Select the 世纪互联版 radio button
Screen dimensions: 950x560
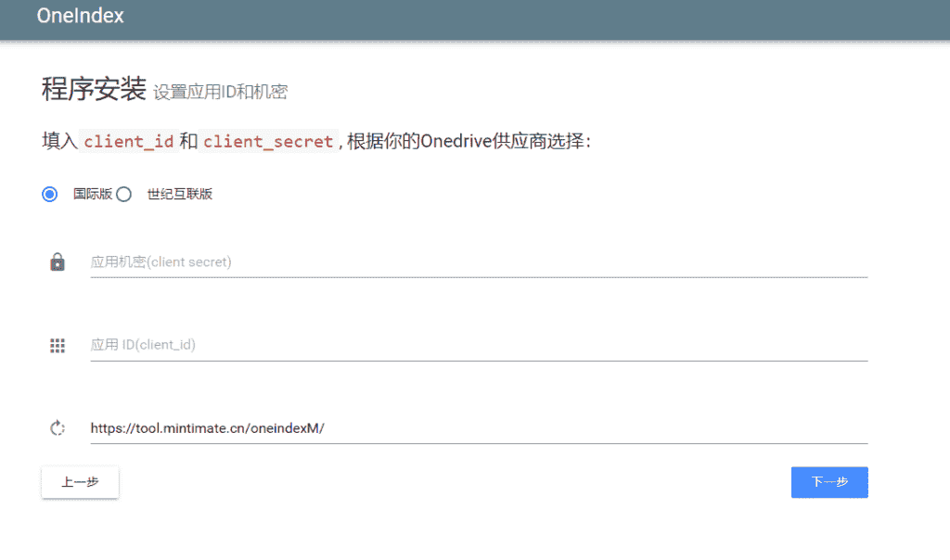123,195
